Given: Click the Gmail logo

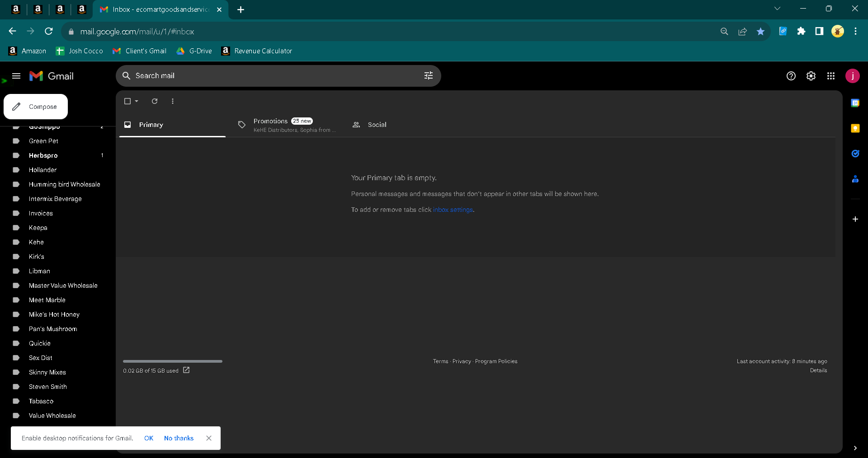Looking at the screenshot, I should pos(52,76).
